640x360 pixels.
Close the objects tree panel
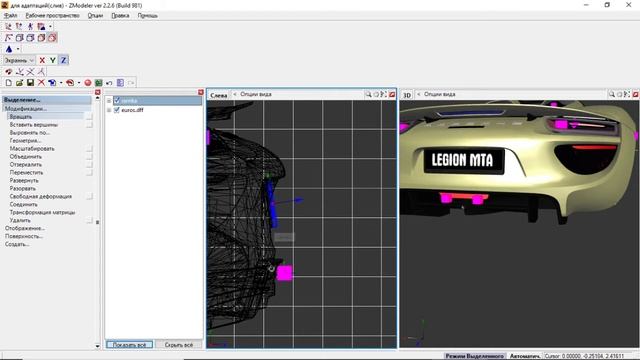[x=201, y=93]
